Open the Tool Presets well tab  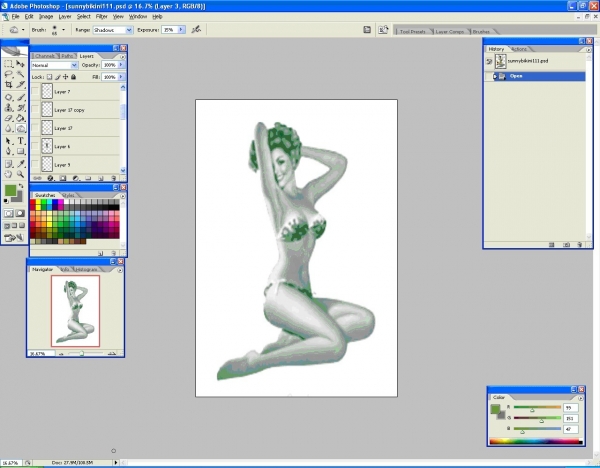pyautogui.click(x=412, y=31)
